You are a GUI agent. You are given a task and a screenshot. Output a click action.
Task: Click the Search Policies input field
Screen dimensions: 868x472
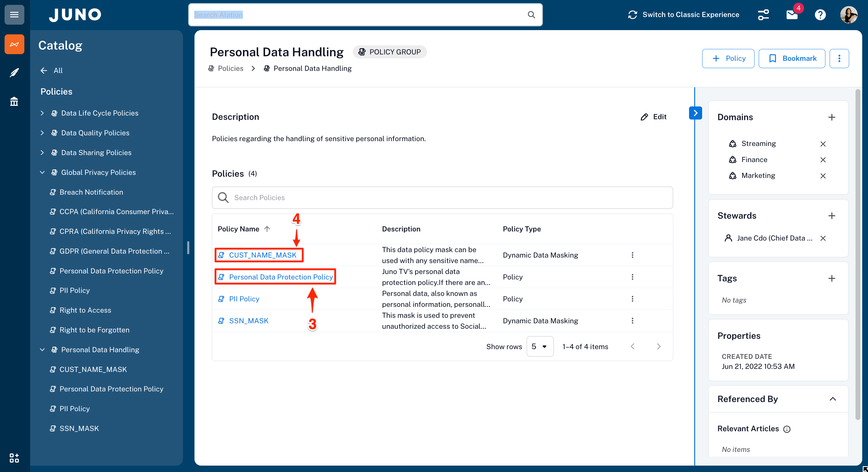tap(442, 198)
